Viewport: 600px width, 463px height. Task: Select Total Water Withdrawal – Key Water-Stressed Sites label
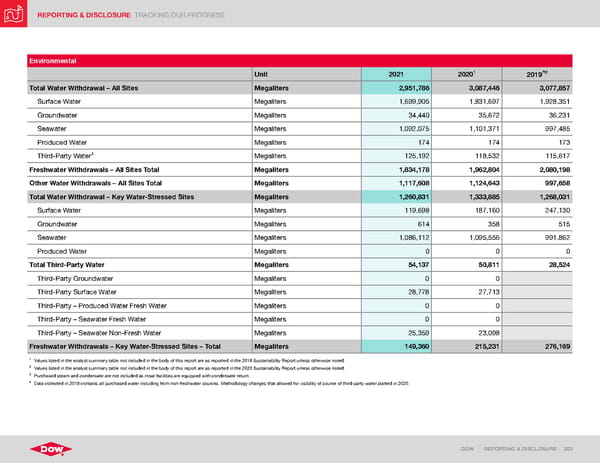[112, 197]
